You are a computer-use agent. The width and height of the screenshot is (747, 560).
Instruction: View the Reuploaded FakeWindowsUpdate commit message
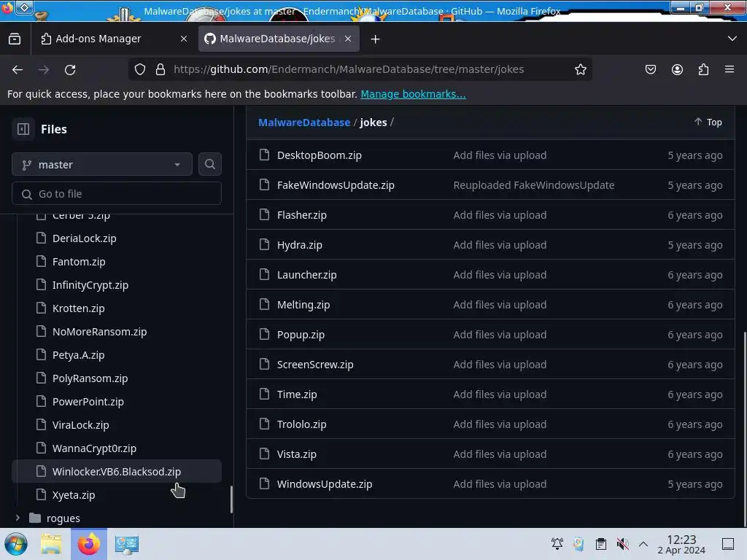click(x=533, y=184)
